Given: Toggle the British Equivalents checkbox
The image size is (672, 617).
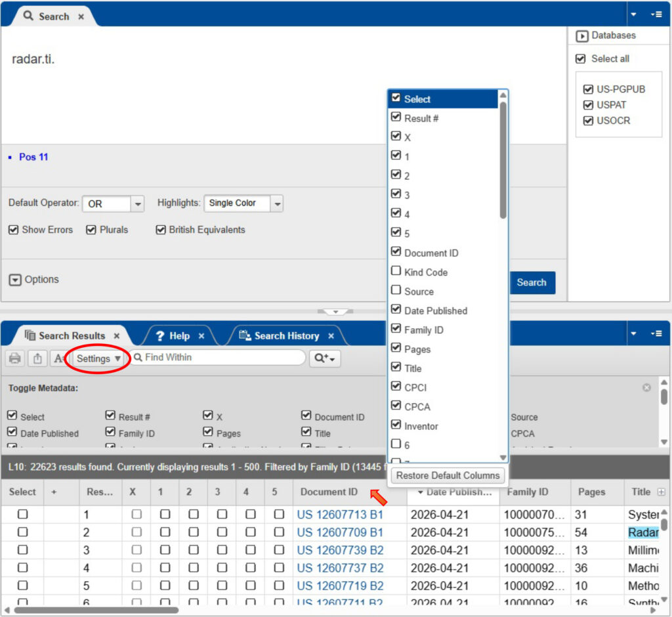Looking at the screenshot, I should pyautogui.click(x=161, y=230).
